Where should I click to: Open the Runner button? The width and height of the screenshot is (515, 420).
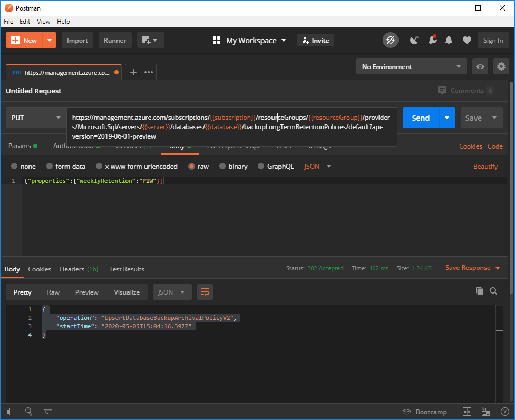tap(115, 40)
